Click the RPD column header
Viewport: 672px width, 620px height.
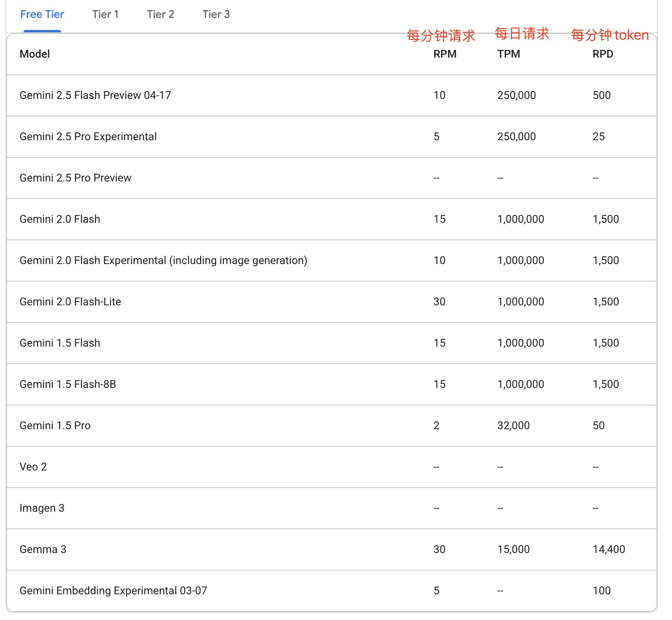click(603, 54)
